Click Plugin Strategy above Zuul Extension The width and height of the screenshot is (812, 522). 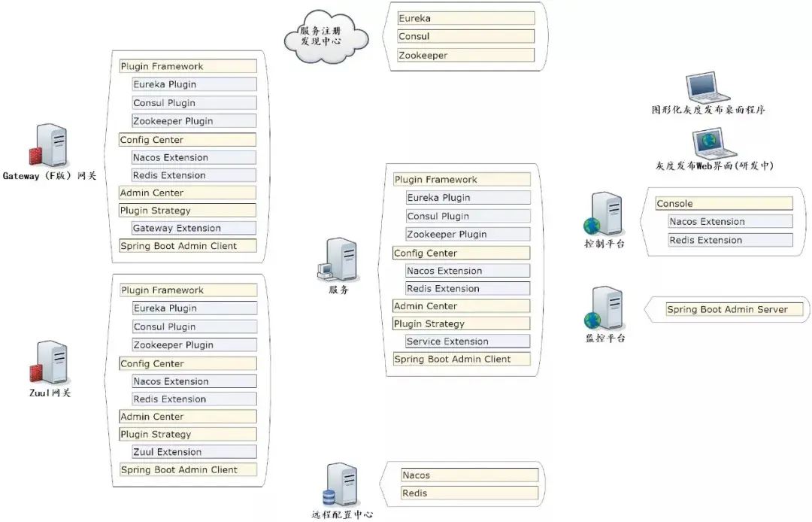point(188,434)
